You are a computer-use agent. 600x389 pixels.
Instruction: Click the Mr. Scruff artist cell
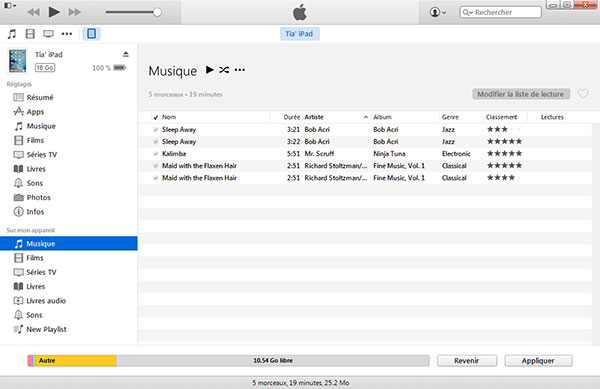tap(319, 154)
